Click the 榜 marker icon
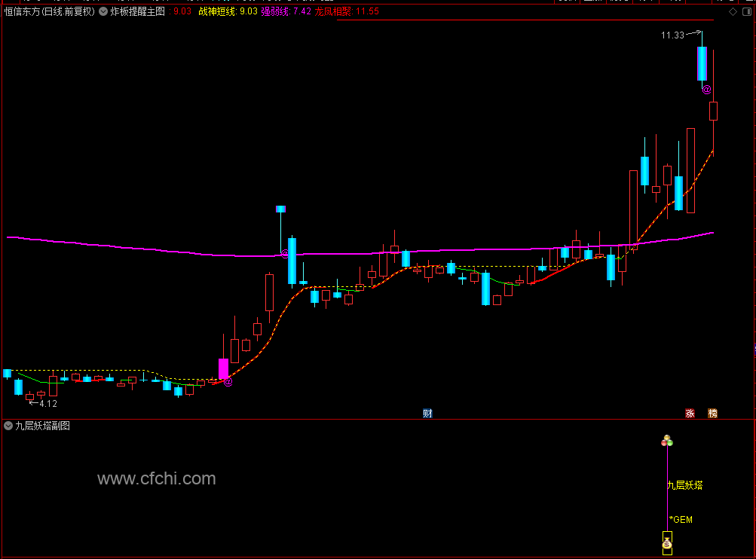 click(x=712, y=413)
